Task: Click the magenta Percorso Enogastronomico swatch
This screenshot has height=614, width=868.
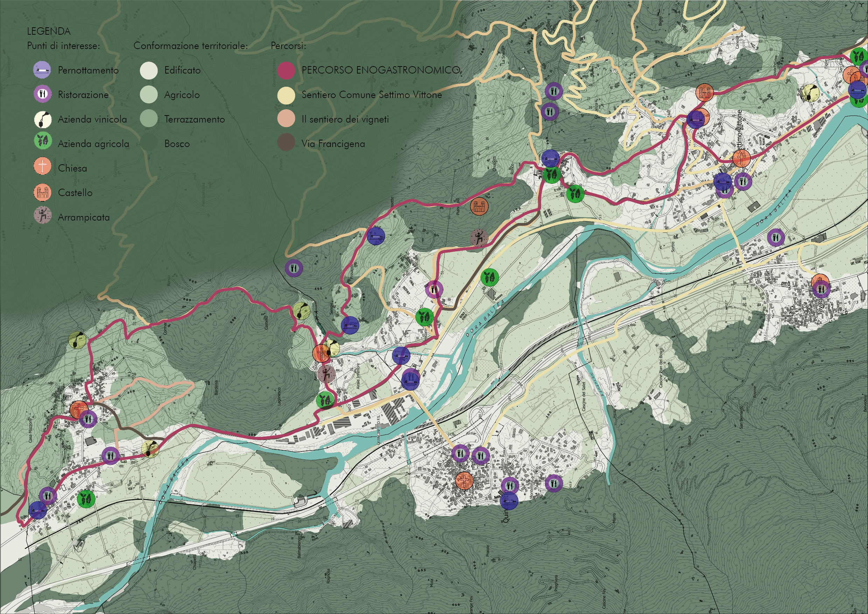Action: click(286, 70)
